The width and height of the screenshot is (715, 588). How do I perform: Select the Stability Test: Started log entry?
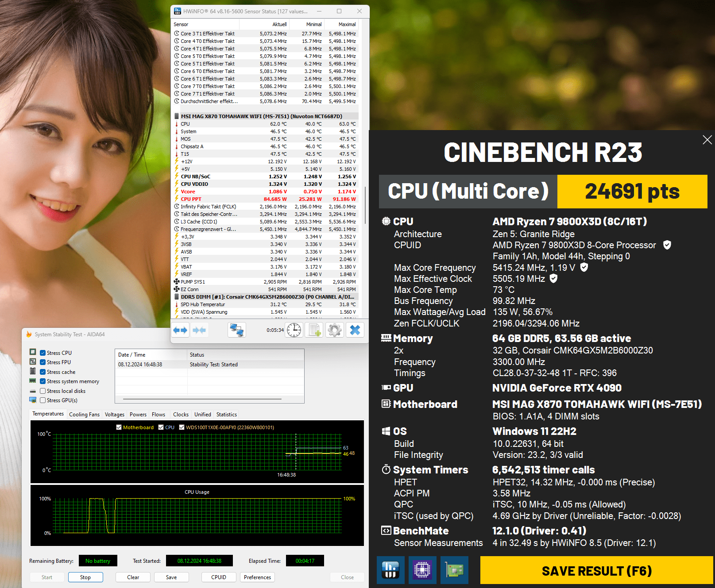click(209, 365)
